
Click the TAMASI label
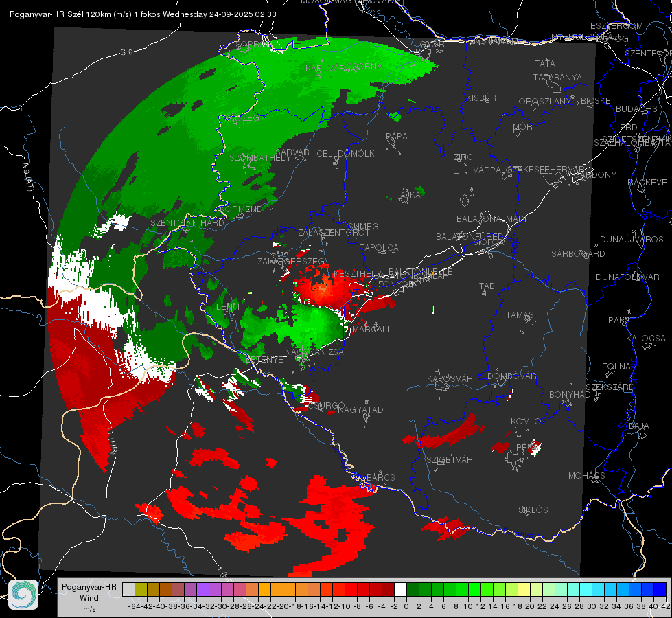[521, 314]
